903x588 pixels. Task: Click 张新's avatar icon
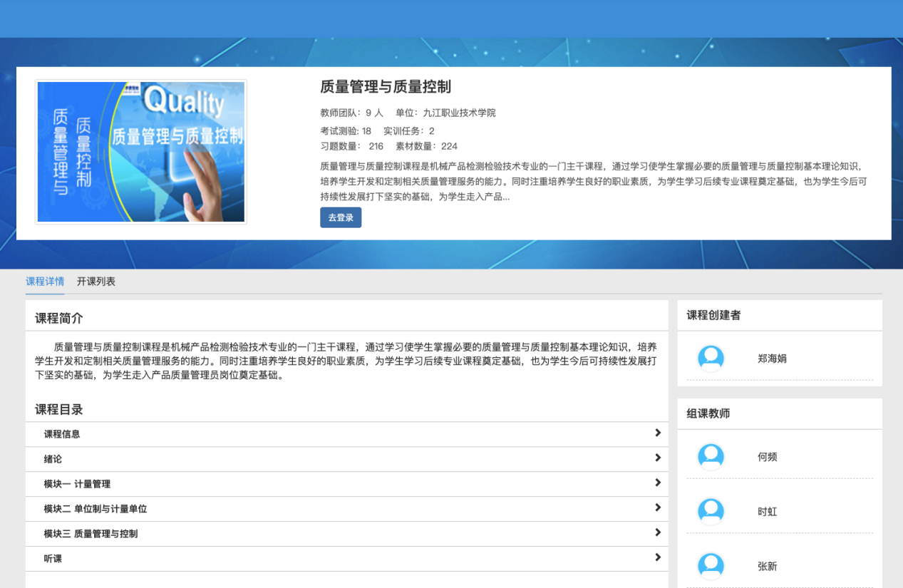tap(711, 566)
